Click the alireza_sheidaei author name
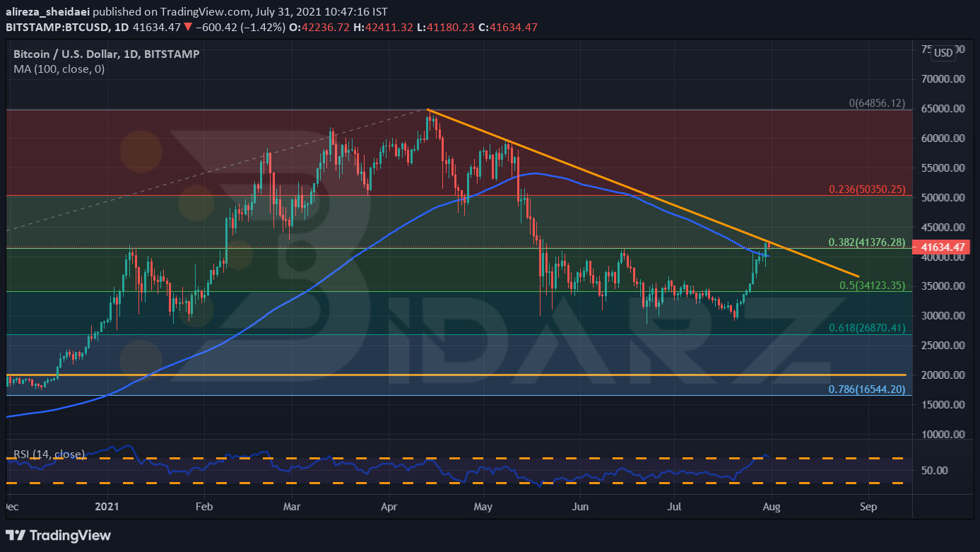This screenshot has height=552, width=980. 48,12
